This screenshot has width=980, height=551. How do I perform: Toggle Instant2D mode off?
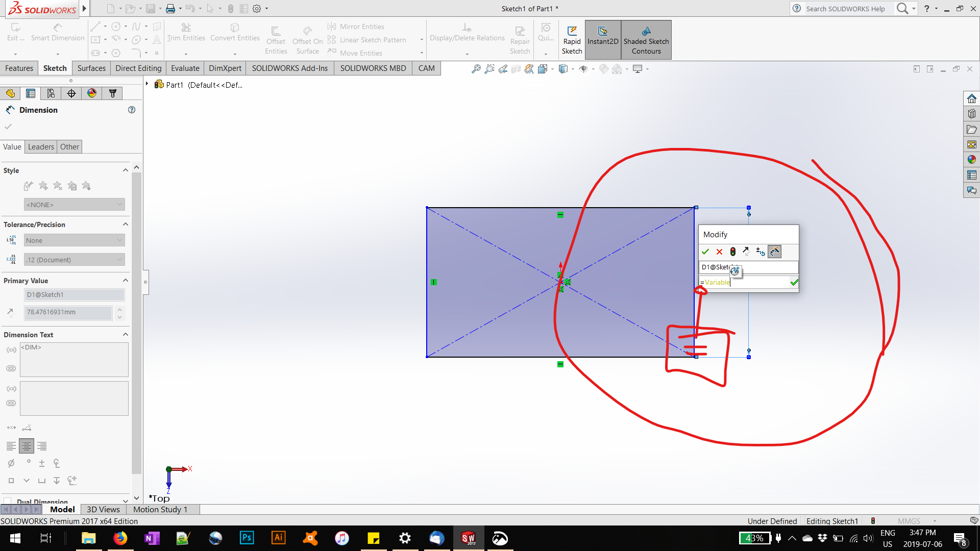[603, 39]
